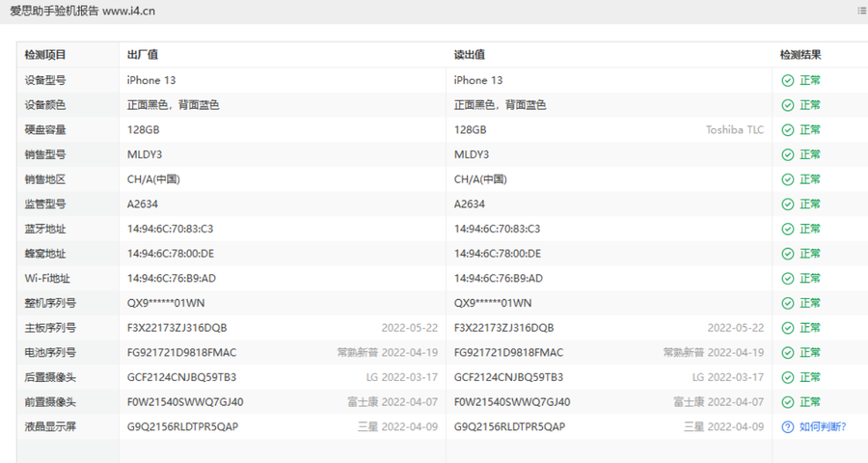Click the 出厂值 column header

click(x=143, y=55)
